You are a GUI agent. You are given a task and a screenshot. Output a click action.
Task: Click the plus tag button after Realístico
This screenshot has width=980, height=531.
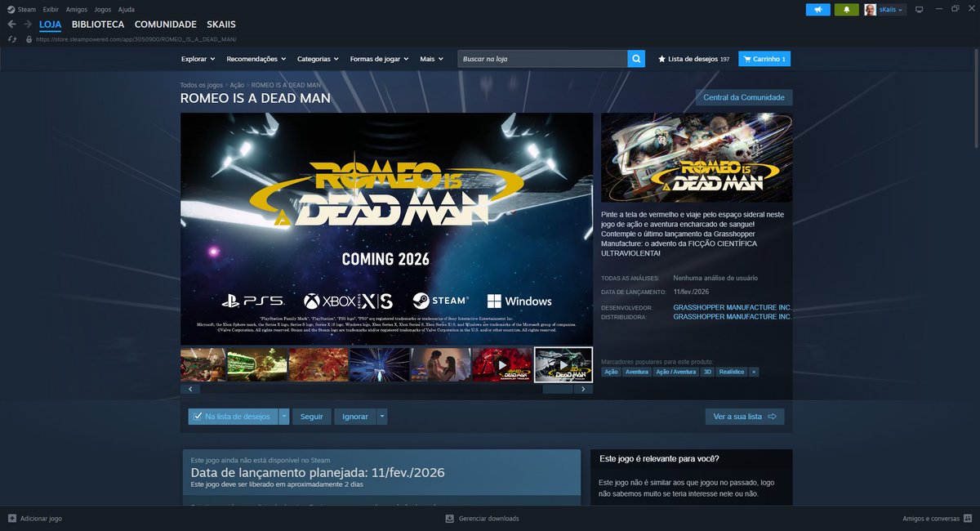[x=754, y=372]
